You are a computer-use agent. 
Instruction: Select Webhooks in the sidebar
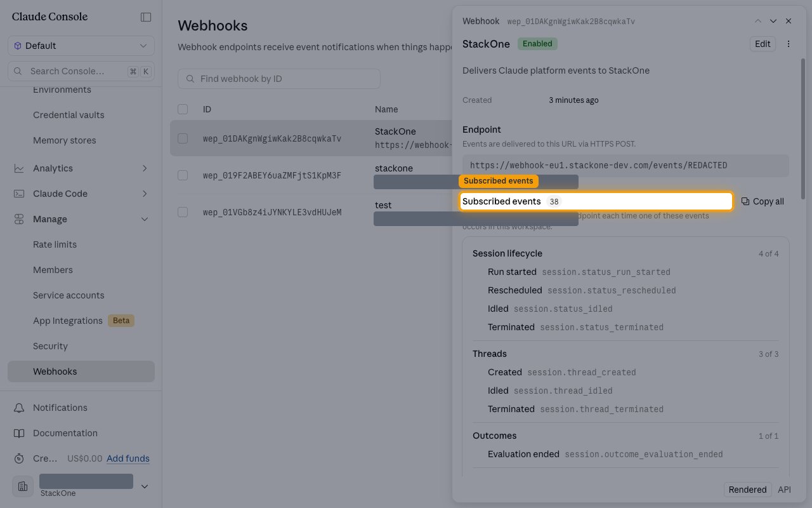[81, 371]
